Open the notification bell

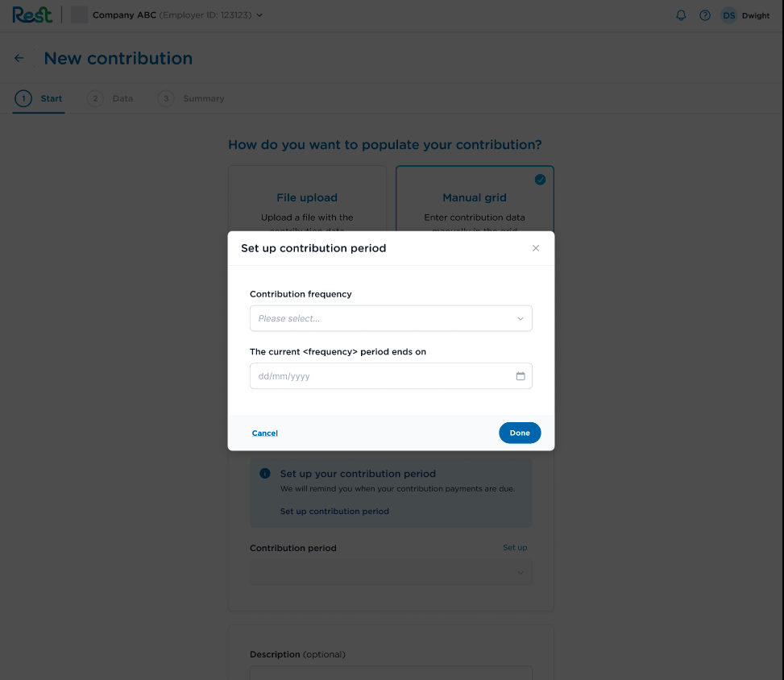[680, 15]
